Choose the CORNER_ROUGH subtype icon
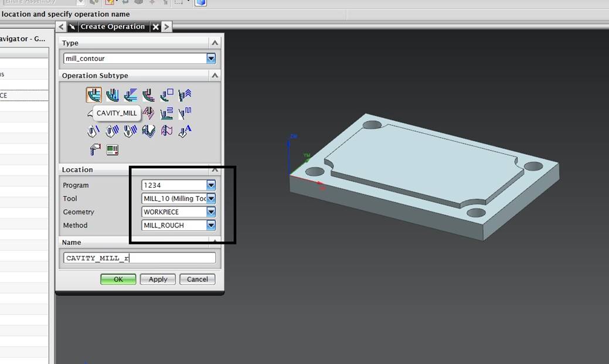Image resolution: width=609 pixels, height=364 pixels. click(131, 95)
